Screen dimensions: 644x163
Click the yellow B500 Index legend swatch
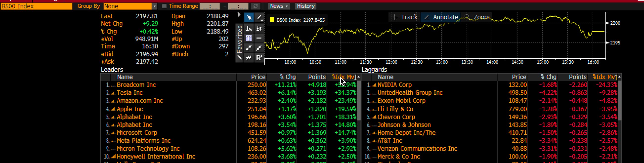272,20
